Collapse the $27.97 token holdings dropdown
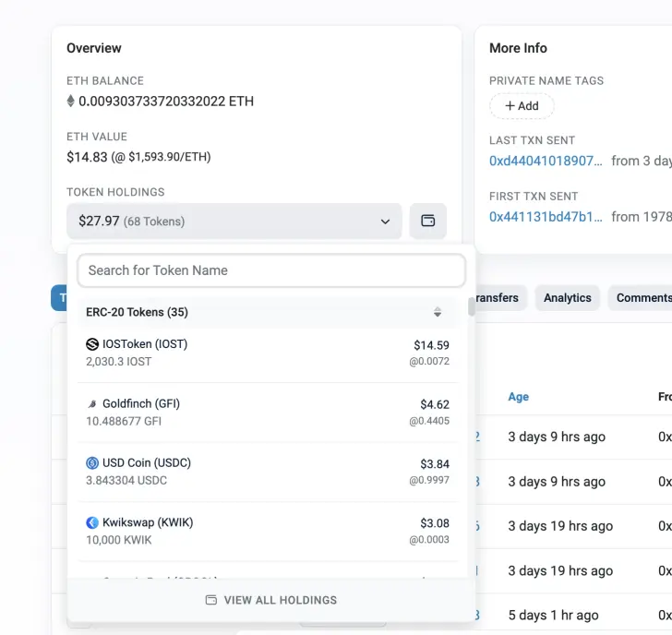 click(234, 222)
